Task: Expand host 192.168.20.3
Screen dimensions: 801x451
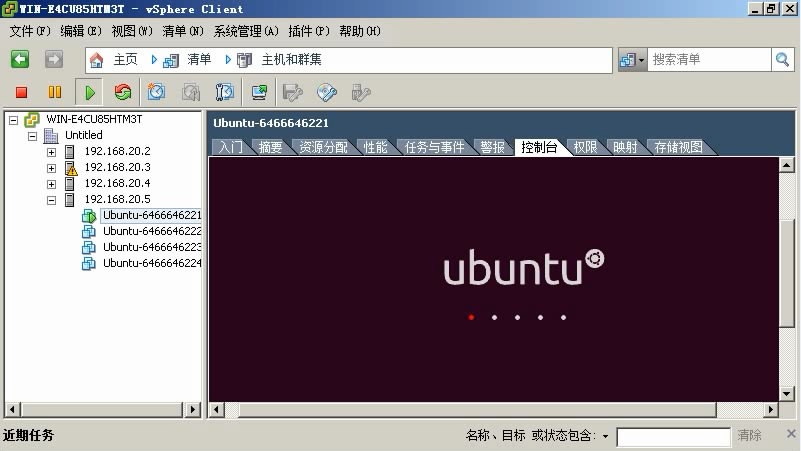Action: [x=52, y=168]
